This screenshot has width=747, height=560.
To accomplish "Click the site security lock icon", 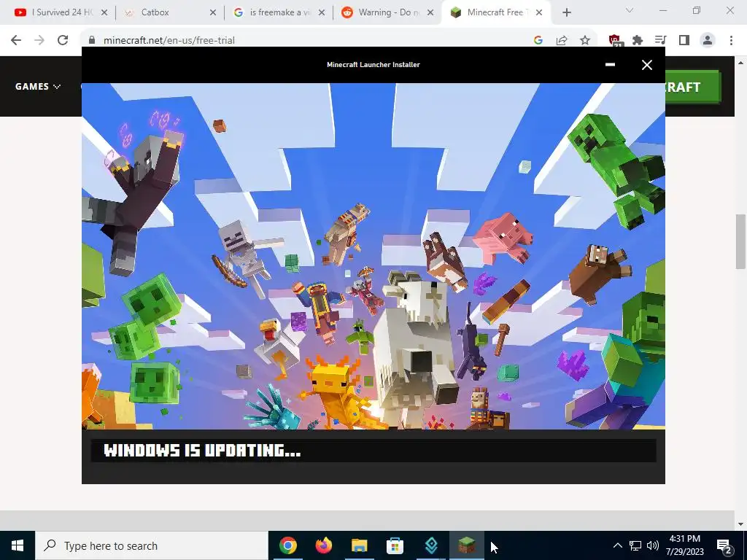I will [92, 40].
